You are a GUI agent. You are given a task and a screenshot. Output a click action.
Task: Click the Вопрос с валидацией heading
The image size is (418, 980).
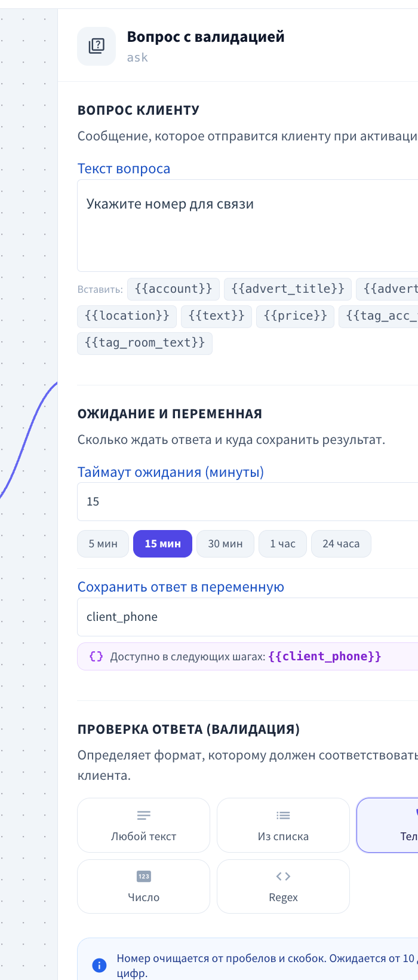(205, 37)
